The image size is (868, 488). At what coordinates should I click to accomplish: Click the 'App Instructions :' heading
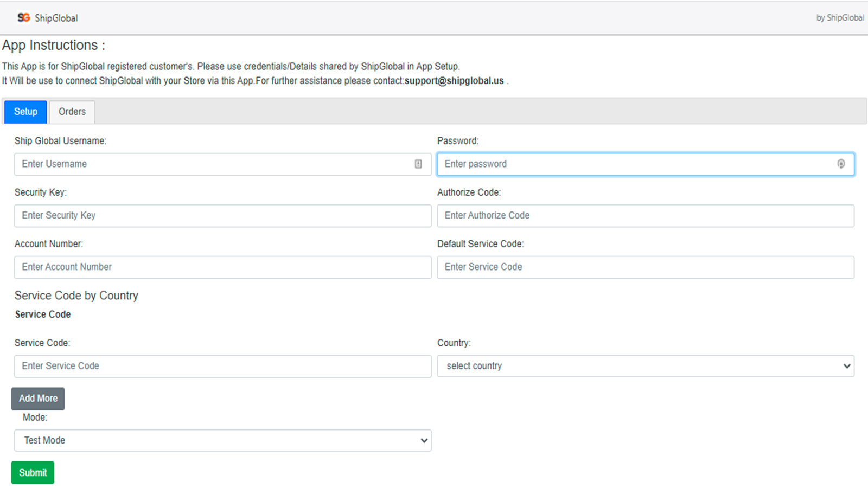[x=53, y=46]
